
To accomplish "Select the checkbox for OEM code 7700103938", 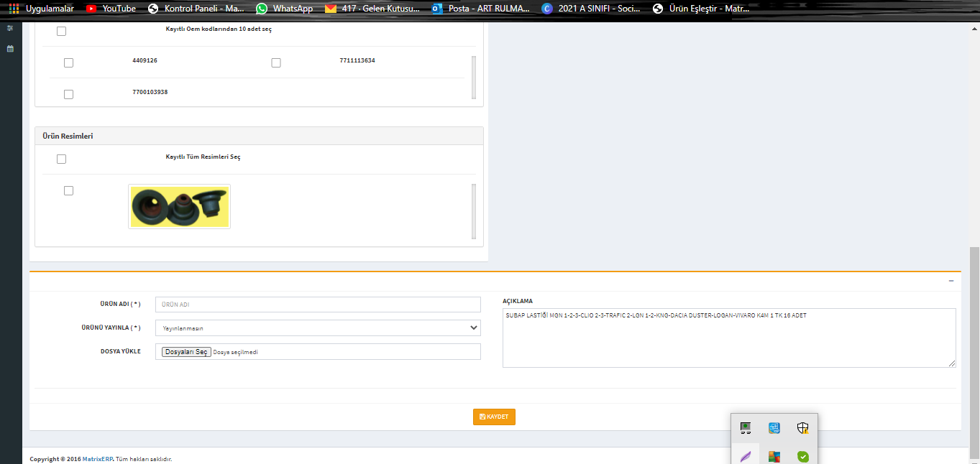I will point(68,94).
